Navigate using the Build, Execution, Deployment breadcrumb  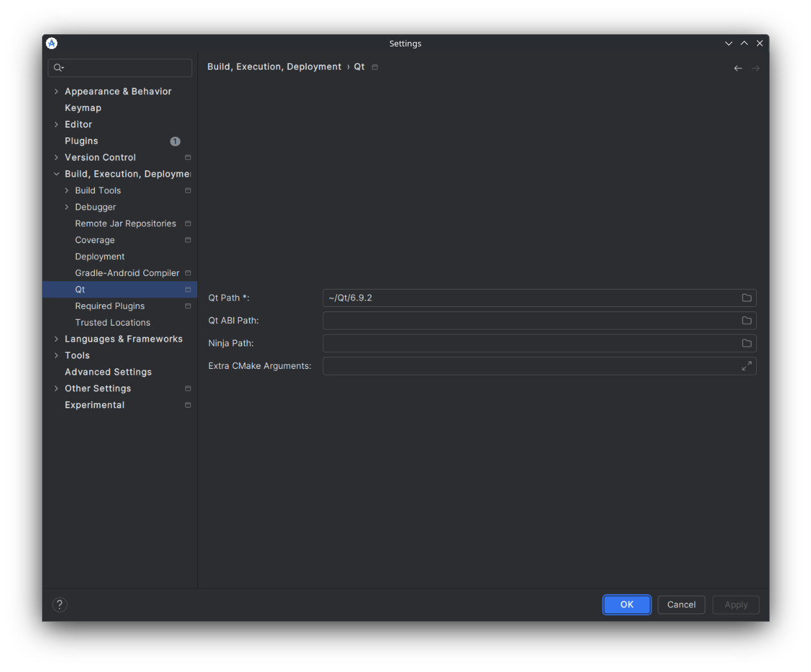point(274,66)
